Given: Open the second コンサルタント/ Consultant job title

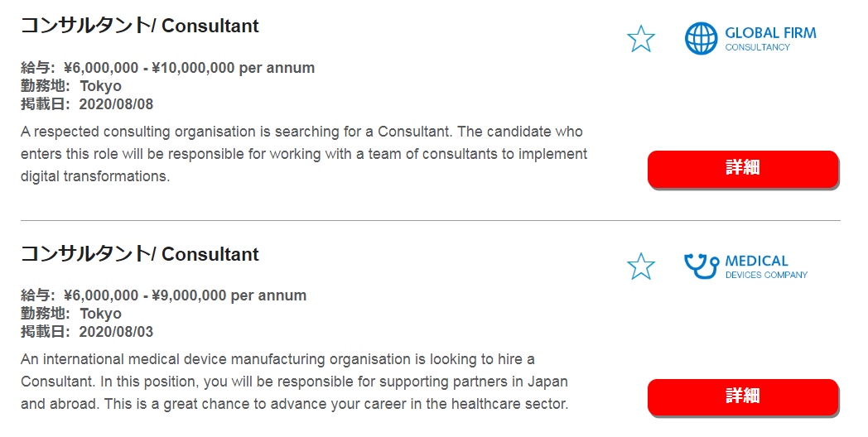Looking at the screenshot, I should pyautogui.click(x=139, y=254).
